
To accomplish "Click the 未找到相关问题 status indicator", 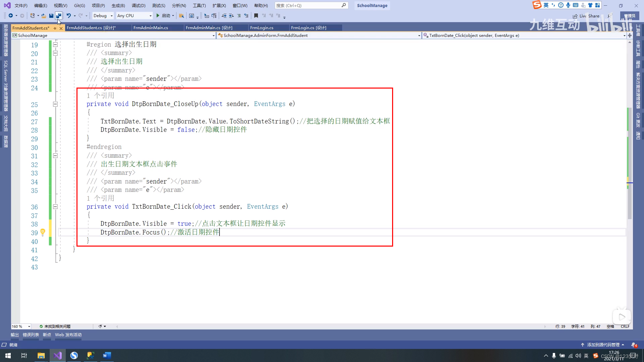I will coord(55,326).
